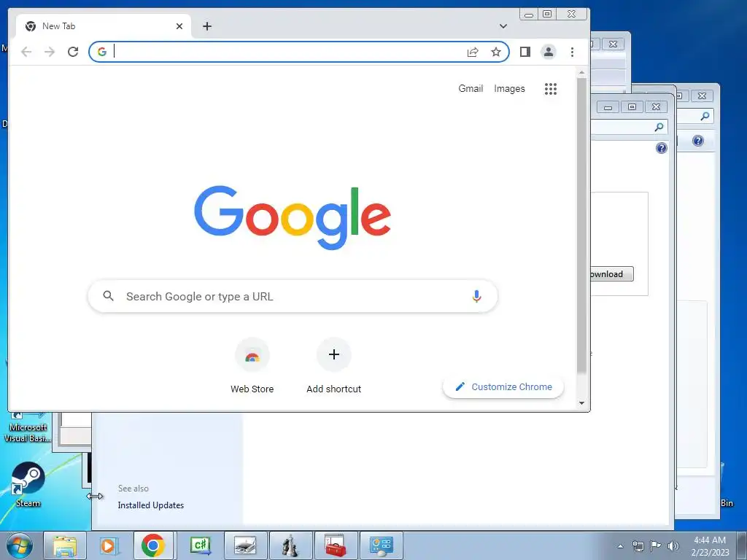Image resolution: width=747 pixels, height=560 pixels.
Task: Expand the tab search chevron
Action: (x=503, y=26)
